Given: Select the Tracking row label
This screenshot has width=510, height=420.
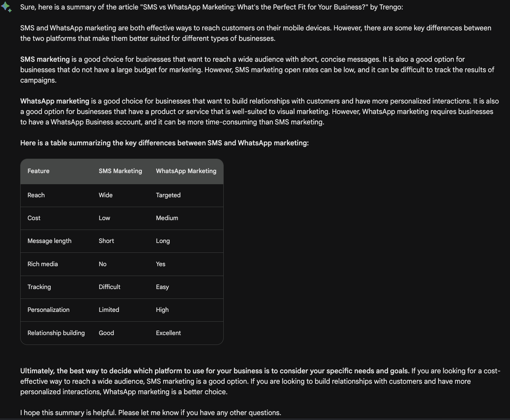Looking at the screenshot, I should [39, 287].
